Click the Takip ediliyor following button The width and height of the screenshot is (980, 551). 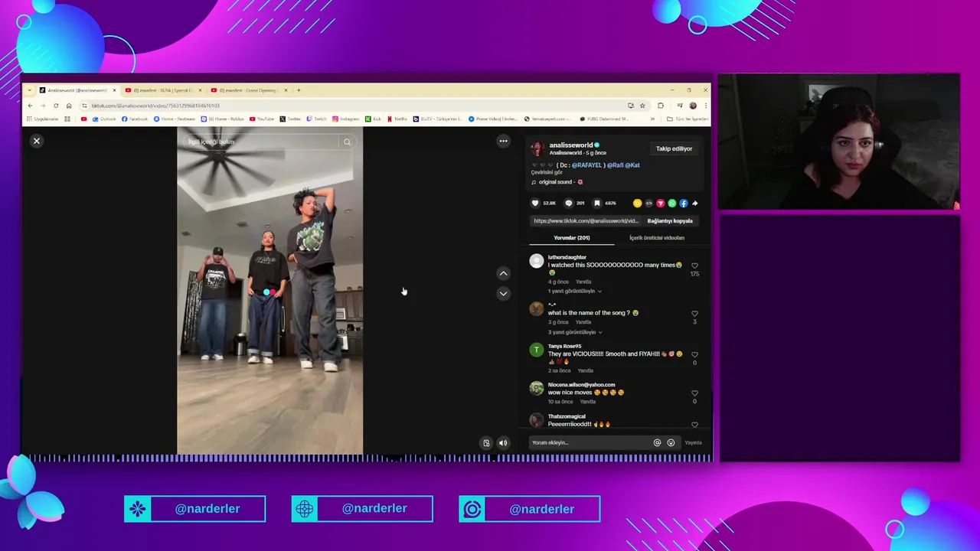coord(674,148)
